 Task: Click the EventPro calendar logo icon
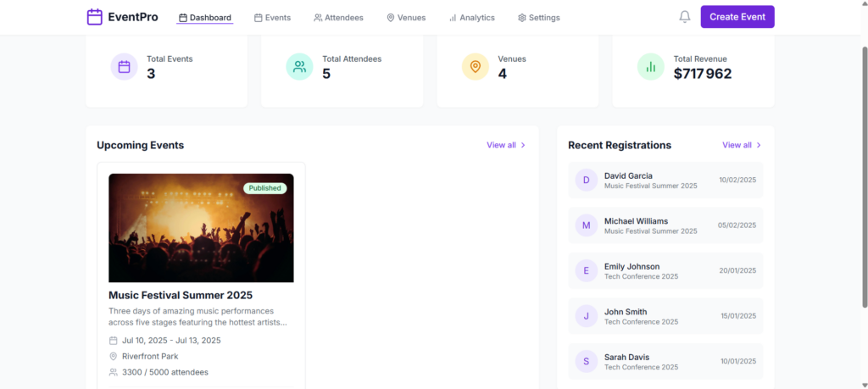pos(95,17)
